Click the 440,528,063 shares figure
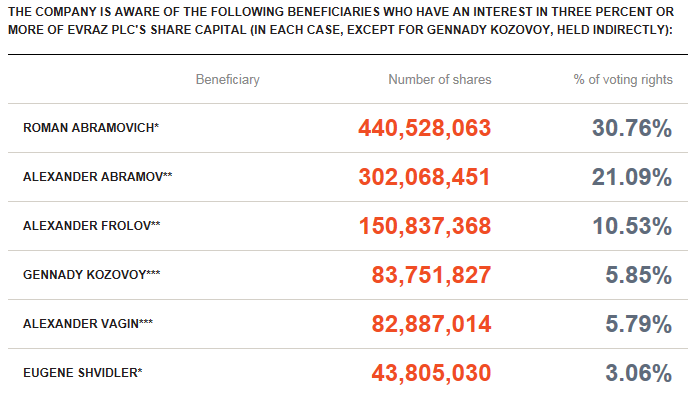 tap(425, 128)
